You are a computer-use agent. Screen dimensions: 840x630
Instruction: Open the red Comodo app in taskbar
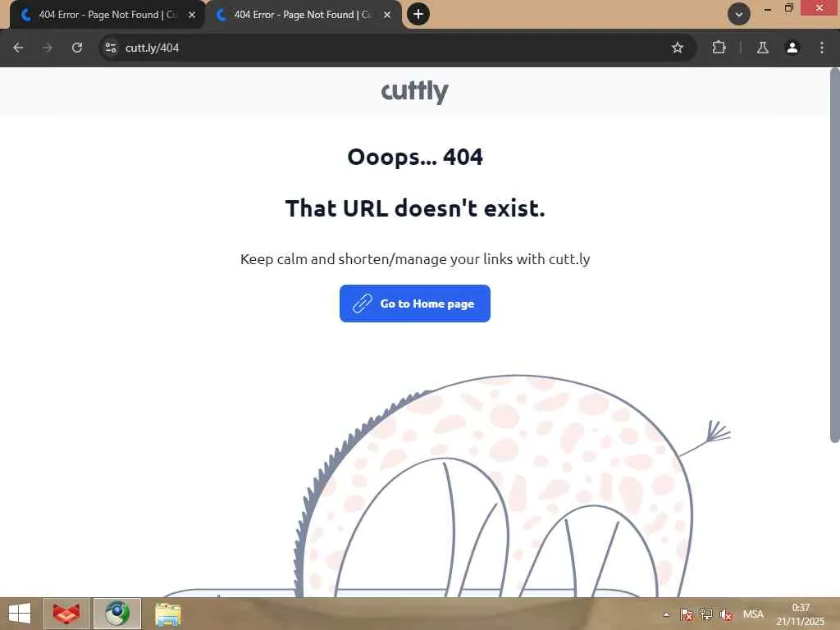click(66, 614)
